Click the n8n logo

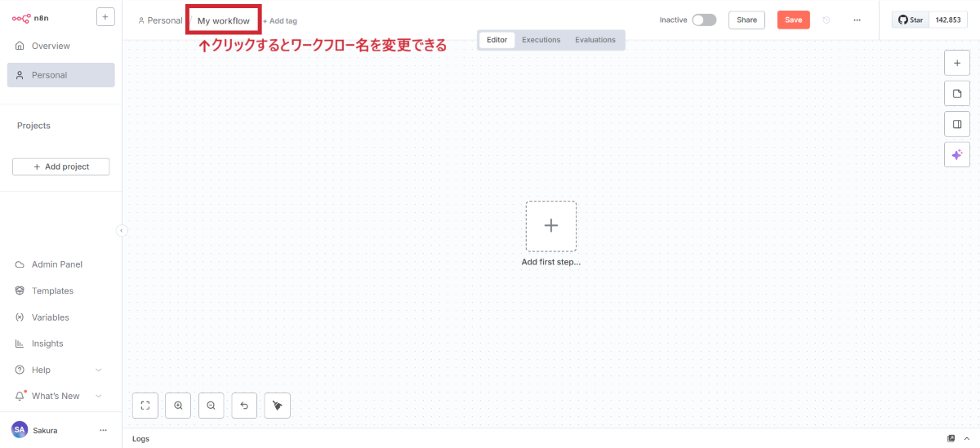(x=31, y=16)
